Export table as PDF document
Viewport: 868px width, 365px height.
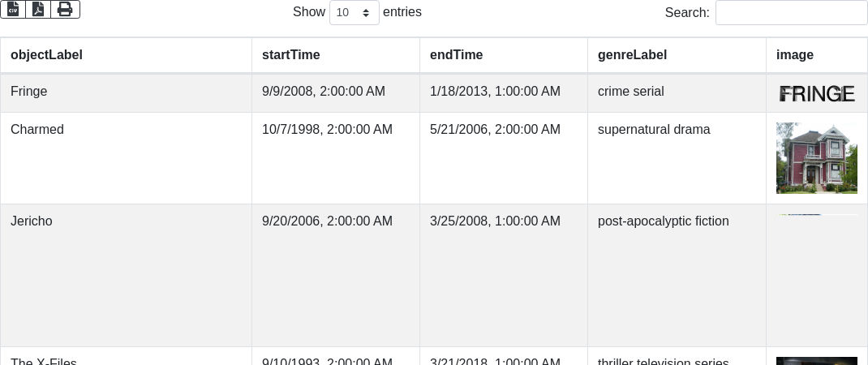click(x=38, y=9)
